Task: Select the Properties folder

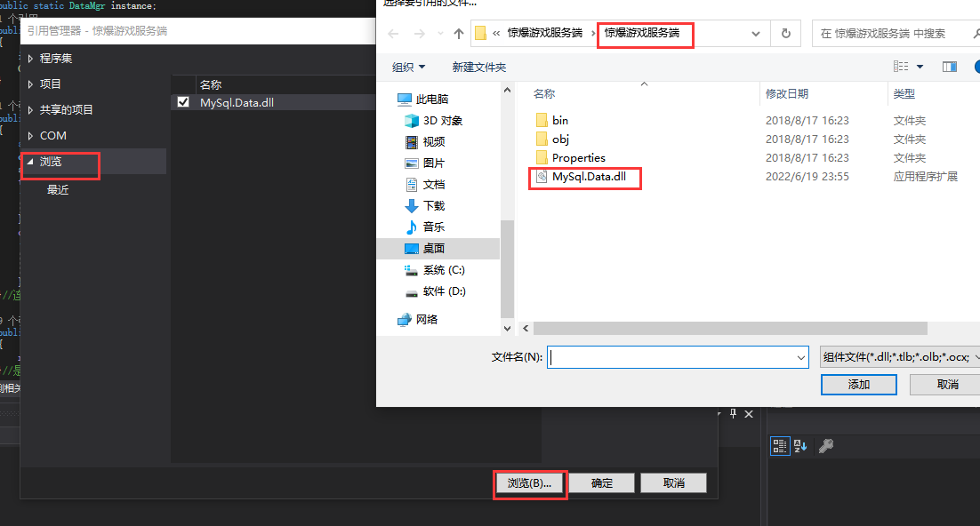Action: [571, 157]
